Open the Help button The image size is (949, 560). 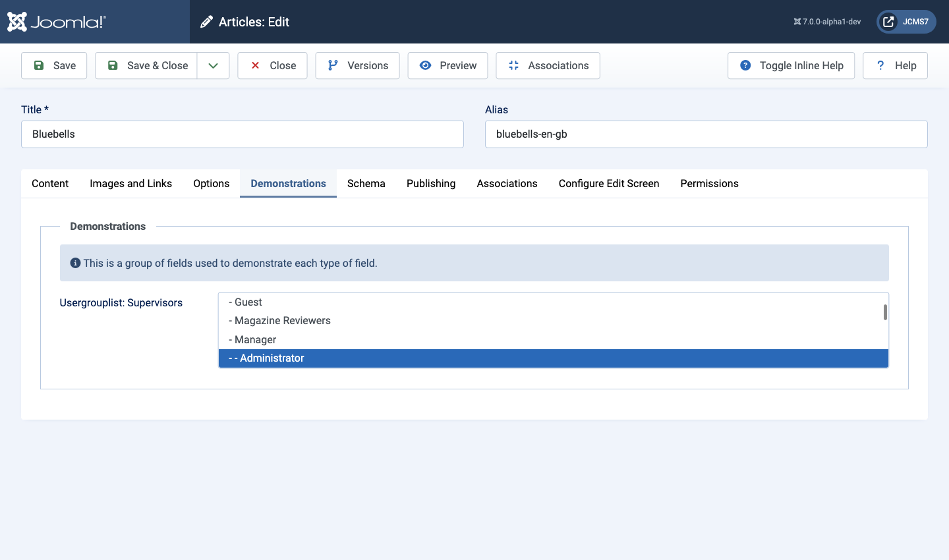895,65
